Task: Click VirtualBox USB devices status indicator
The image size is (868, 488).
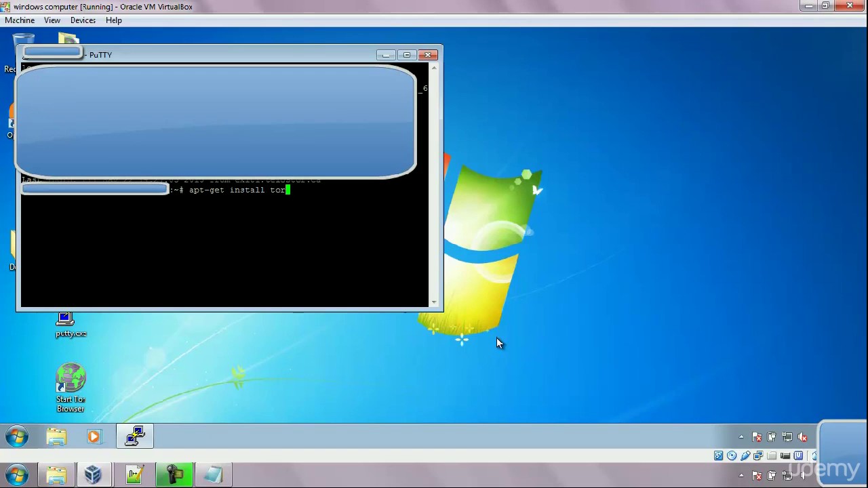Action: 745,455
